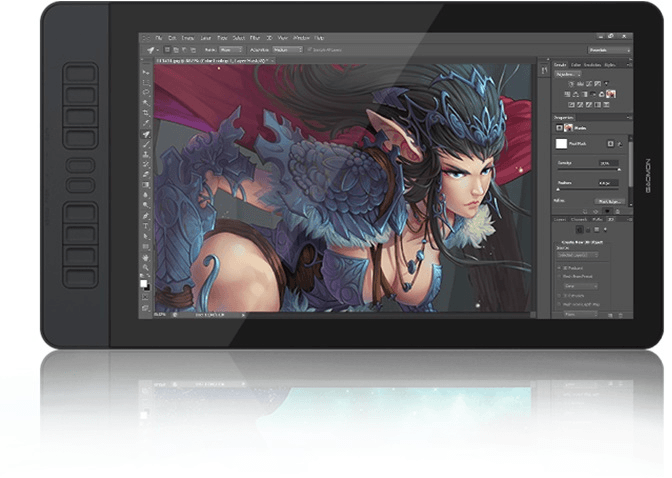The height and width of the screenshot is (478, 672).
Task: Select the Hand tool
Action: (146, 258)
